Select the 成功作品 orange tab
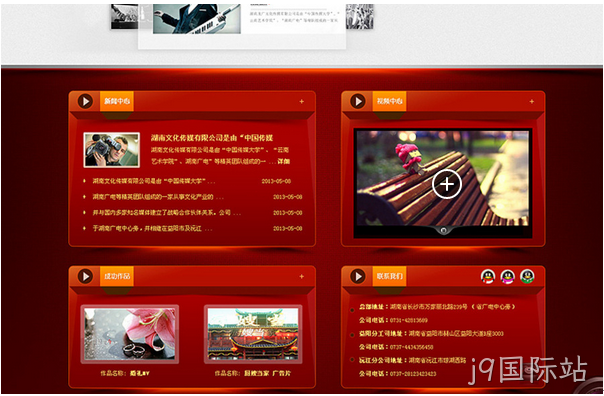Image resolution: width=604 pixels, height=396 pixels. (117, 276)
